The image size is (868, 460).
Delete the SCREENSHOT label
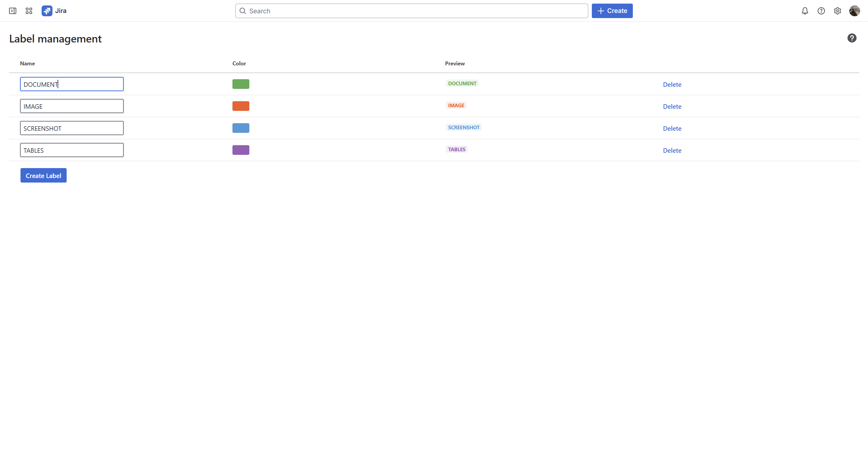(x=672, y=128)
